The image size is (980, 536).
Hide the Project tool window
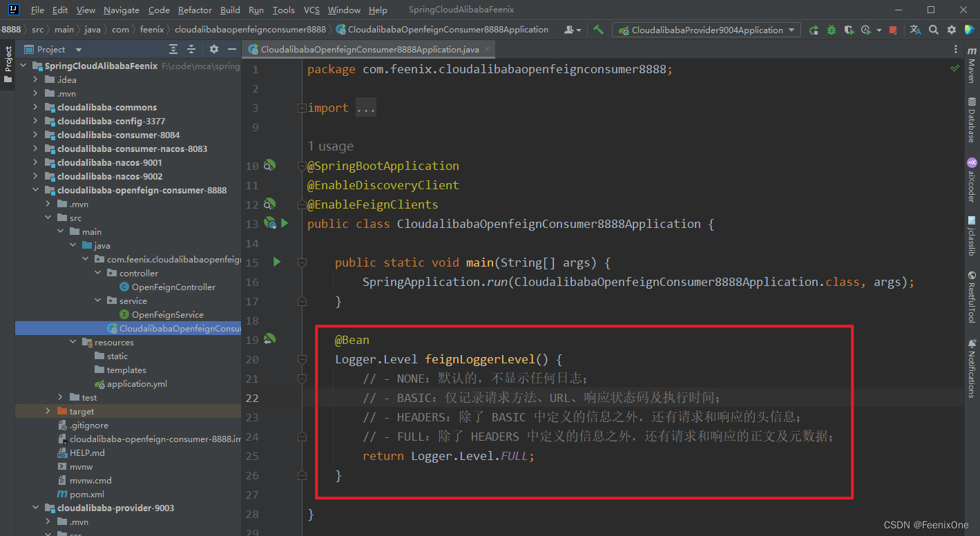coord(231,49)
